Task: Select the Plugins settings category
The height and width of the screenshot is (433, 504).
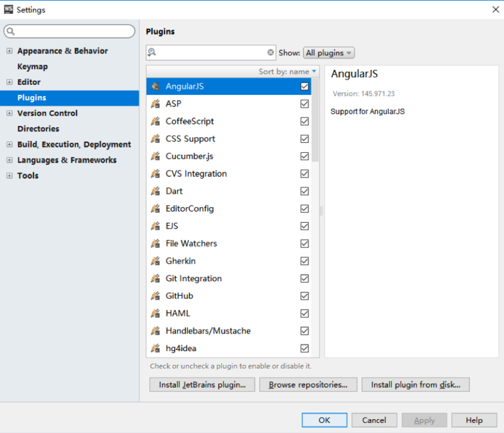Action: [69, 98]
